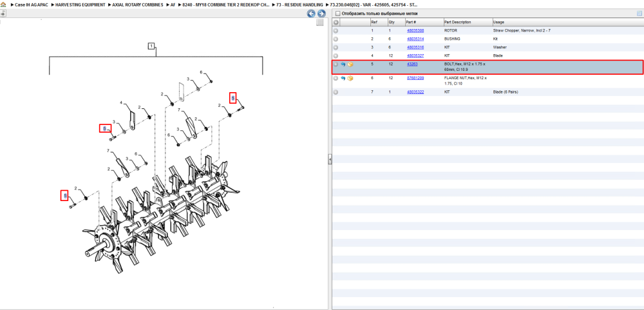Click circle icon on part 48035316 row
The width and height of the screenshot is (644, 310).
click(x=336, y=47)
